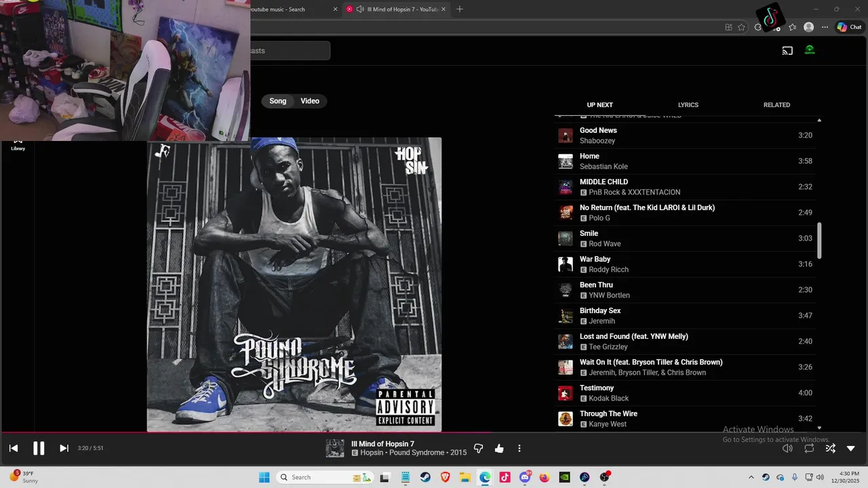This screenshot has width=868, height=488.
Task: Play War Baby by Roddy Ricch
Action: (x=685, y=264)
